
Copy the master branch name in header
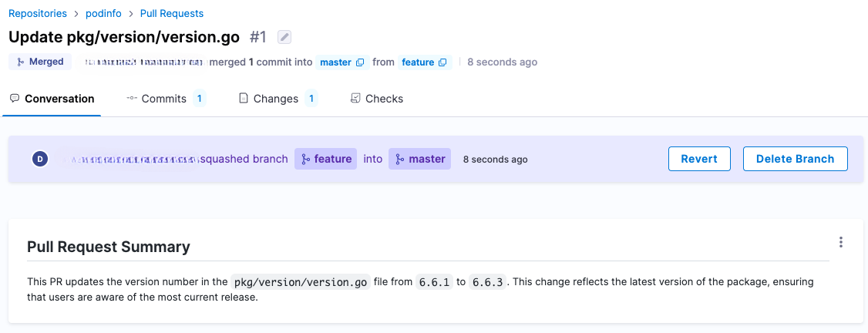tap(360, 62)
